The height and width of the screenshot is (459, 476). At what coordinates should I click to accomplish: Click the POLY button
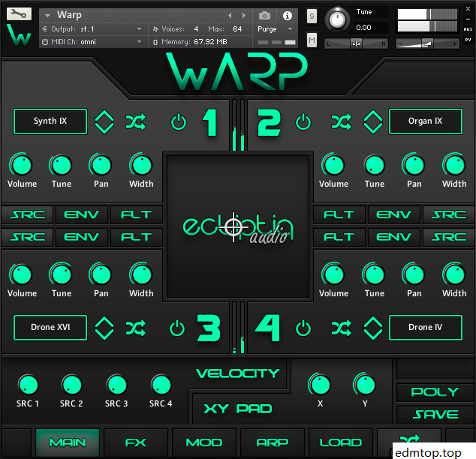[x=435, y=391]
